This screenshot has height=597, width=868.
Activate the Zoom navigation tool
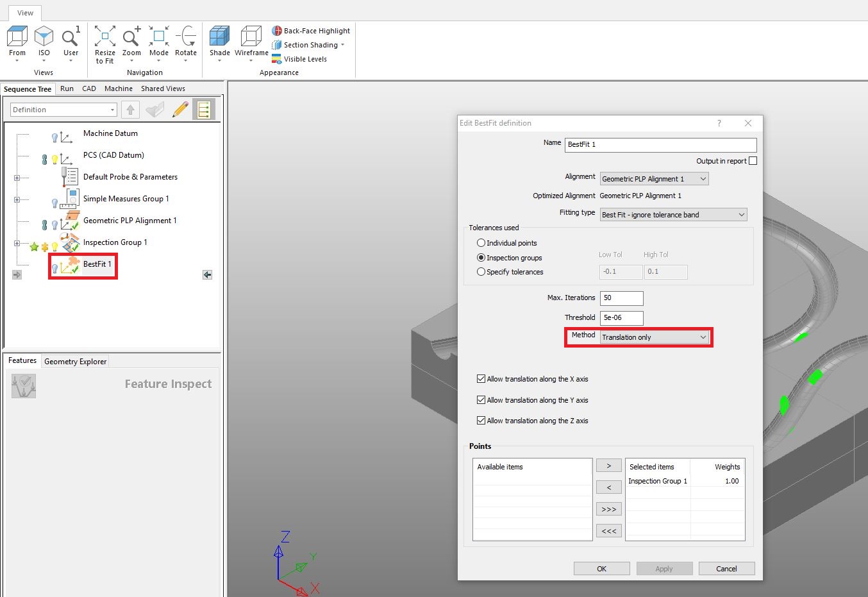(131, 44)
